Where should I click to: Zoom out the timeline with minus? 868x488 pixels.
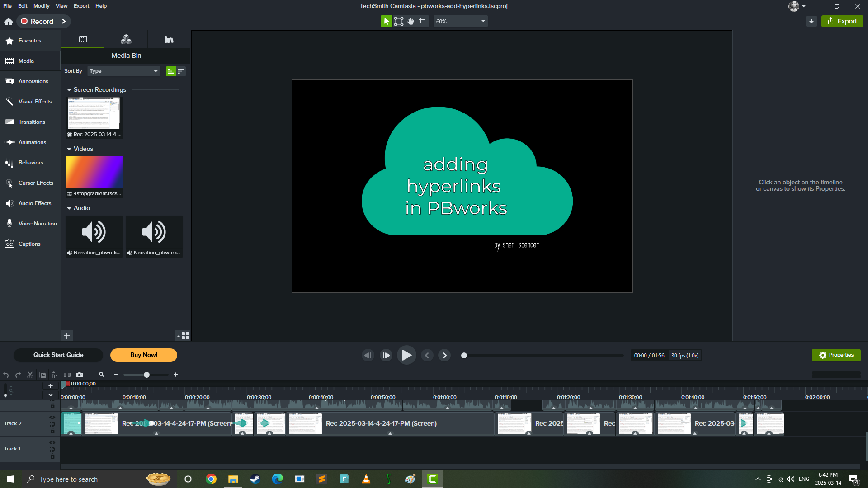[x=116, y=375]
